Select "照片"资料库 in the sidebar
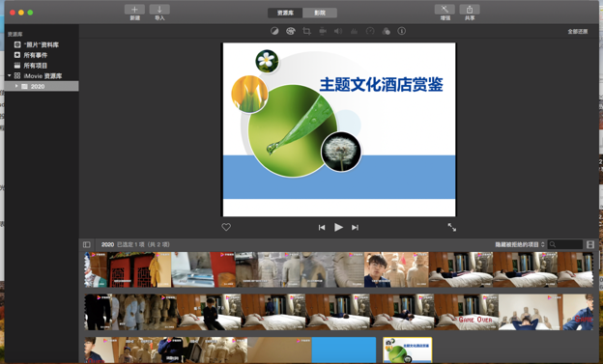 pyautogui.click(x=42, y=44)
